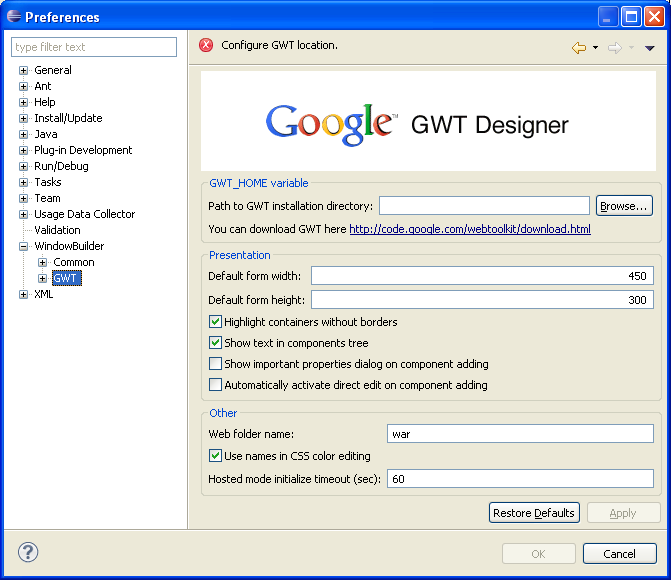Click the Hosted mode initialize timeout field
The height and width of the screenshot is (580, 671).
point(520,479)
